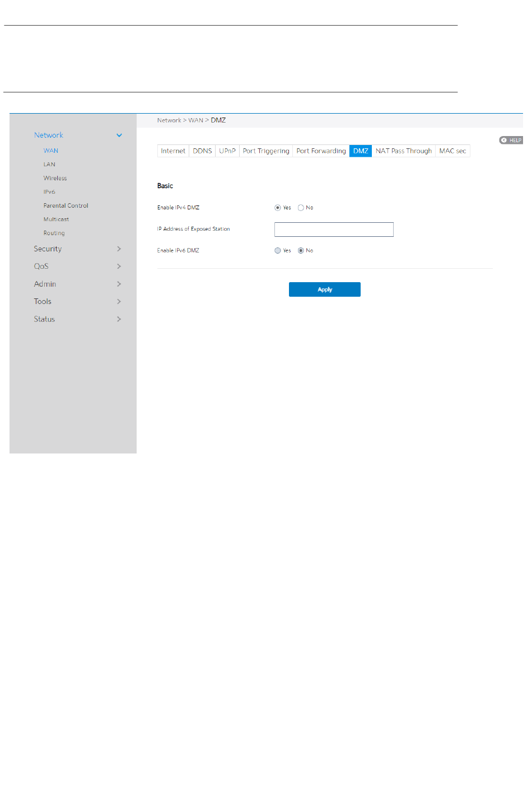
Task: Click the DMZ breadcrumb text
Action: coord(218,120)
